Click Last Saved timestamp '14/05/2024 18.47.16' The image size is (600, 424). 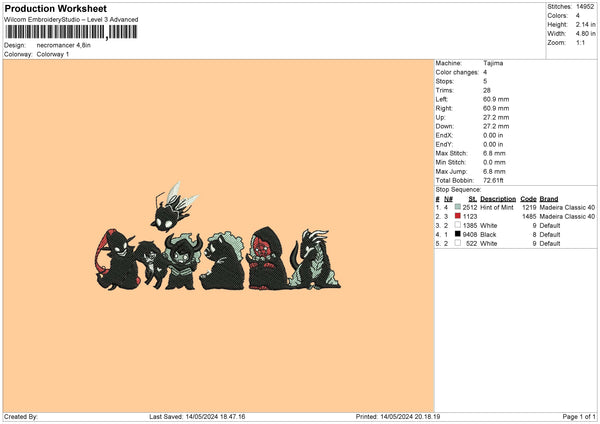(215, 416)
